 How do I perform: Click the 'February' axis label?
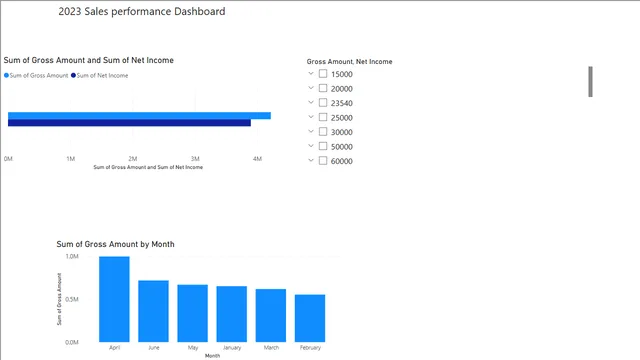point(310,348)
